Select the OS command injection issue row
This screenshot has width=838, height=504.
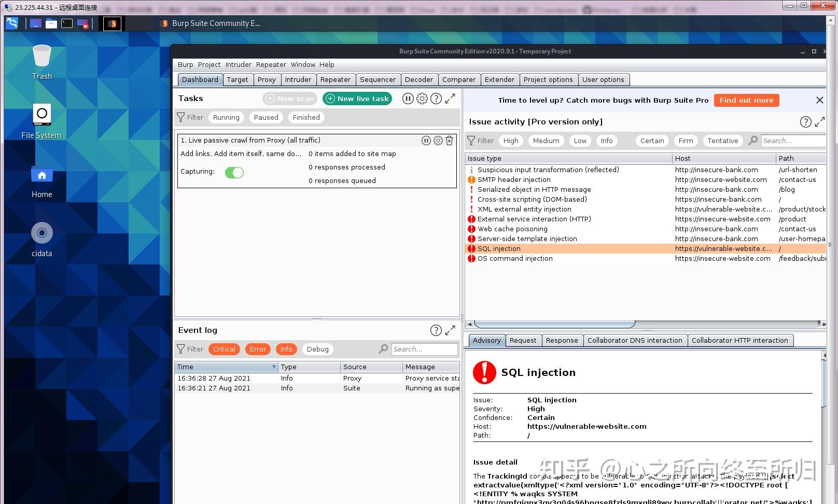click(646, 258)
